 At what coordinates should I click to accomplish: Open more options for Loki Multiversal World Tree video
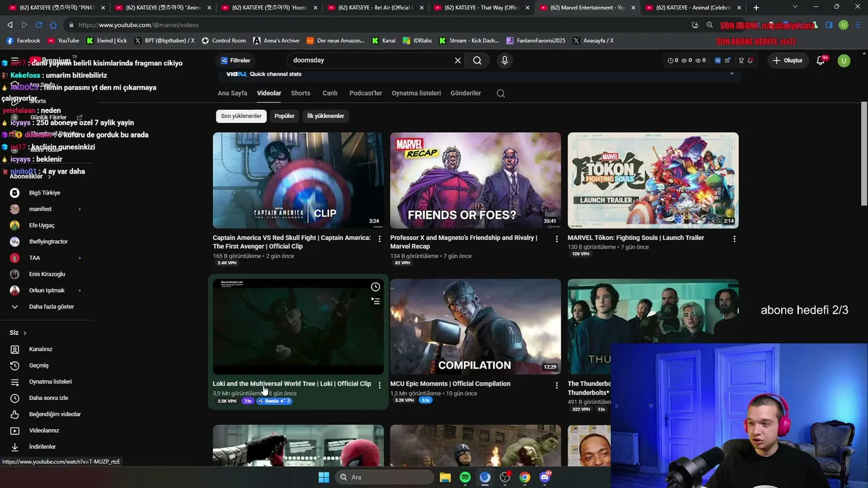380,385
